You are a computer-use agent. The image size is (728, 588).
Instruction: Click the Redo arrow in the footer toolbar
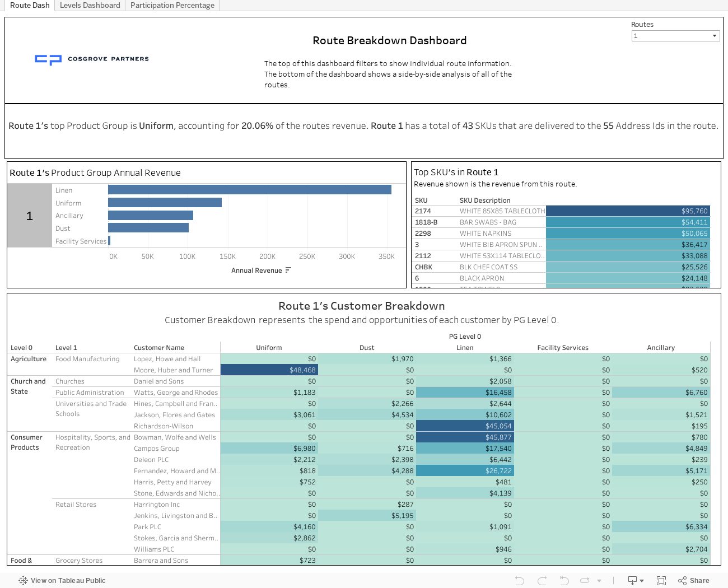(542, 581)
